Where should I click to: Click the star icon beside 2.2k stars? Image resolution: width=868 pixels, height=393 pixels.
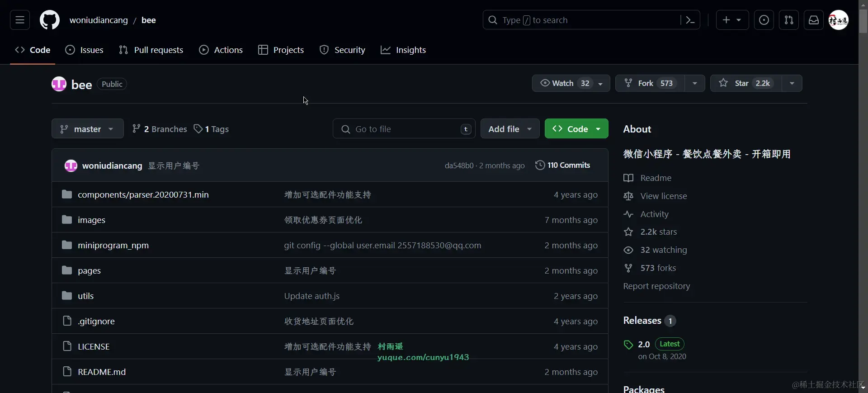pos(628,232)
